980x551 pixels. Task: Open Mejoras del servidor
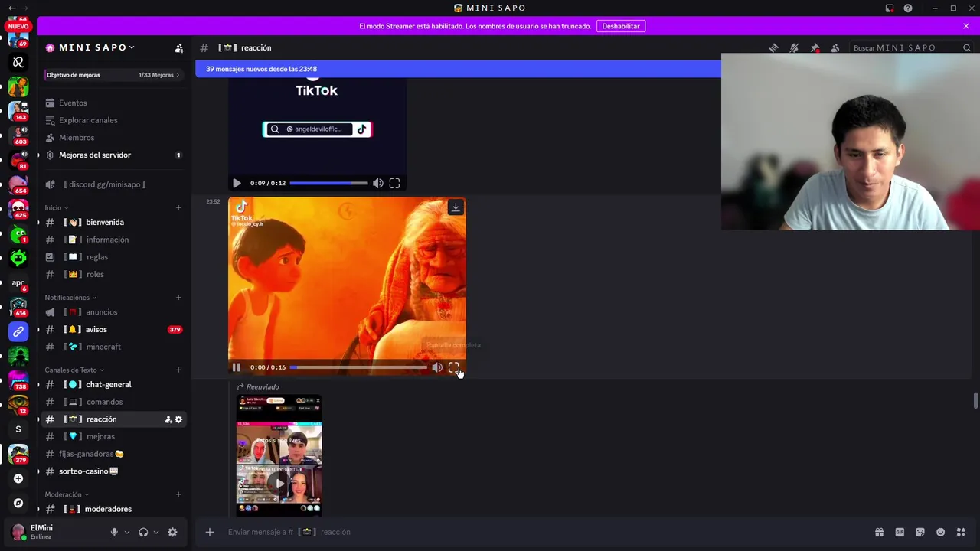pyautogui.click(x=113, y=155)
